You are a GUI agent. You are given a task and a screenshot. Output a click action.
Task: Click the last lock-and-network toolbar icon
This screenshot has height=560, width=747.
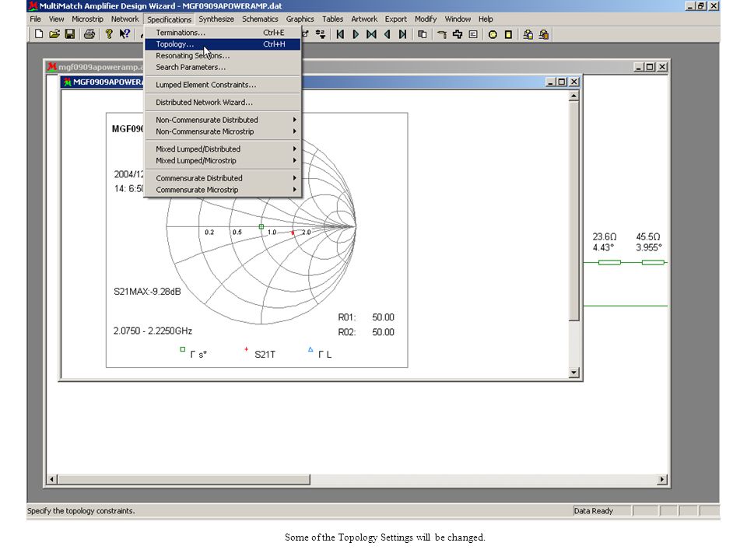(544, 34)
